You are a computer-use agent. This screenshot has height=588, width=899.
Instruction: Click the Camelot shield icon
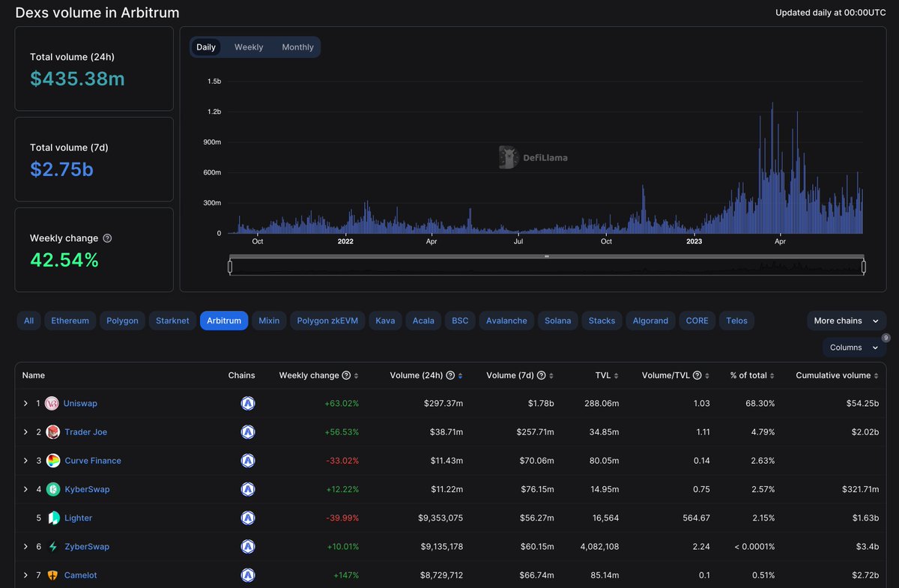point(51,575)
